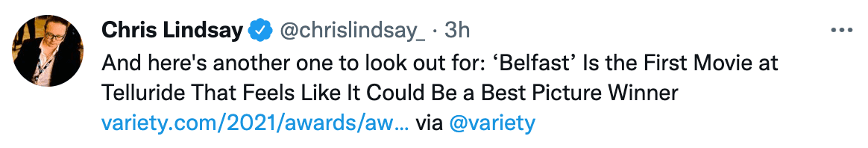Click the word 'via' before @variety
Viewport: 868px width, 148px height.
tap(429, 123)
